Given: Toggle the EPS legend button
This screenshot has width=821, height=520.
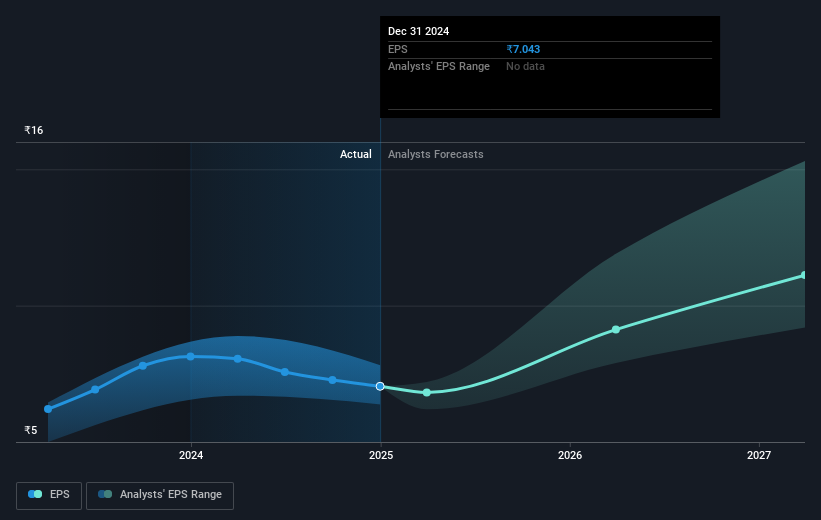Looking at the screenshot, I should [49, 495].
